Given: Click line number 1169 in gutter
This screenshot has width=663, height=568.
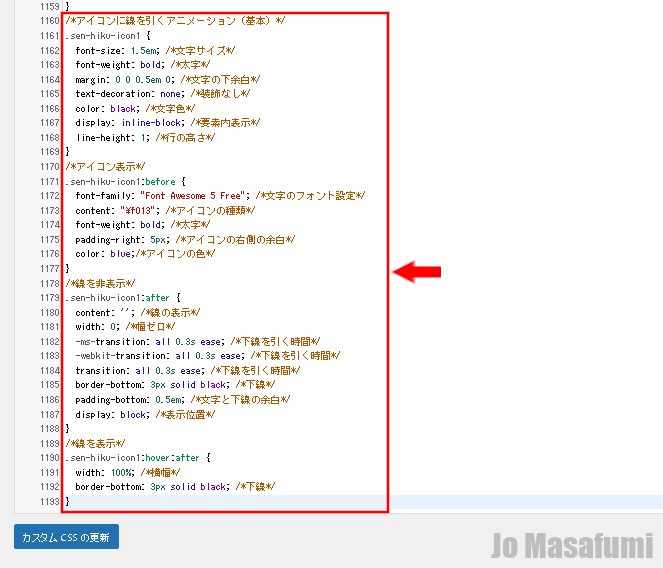Looking at the screenshot, I should click(50, 152).
